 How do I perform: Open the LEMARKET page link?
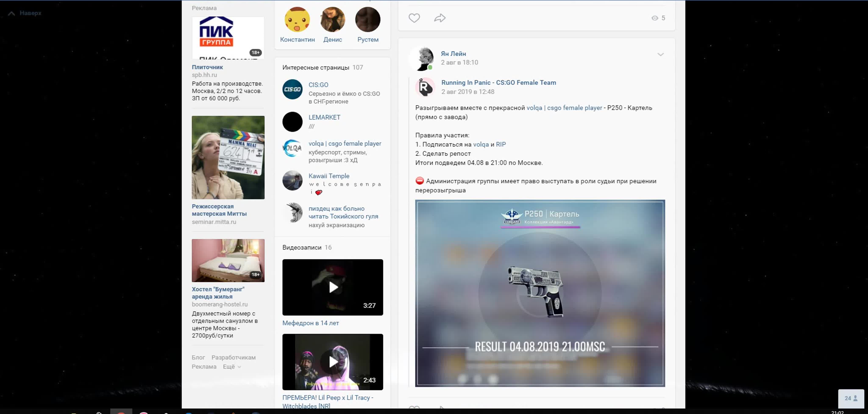point(324,117)
